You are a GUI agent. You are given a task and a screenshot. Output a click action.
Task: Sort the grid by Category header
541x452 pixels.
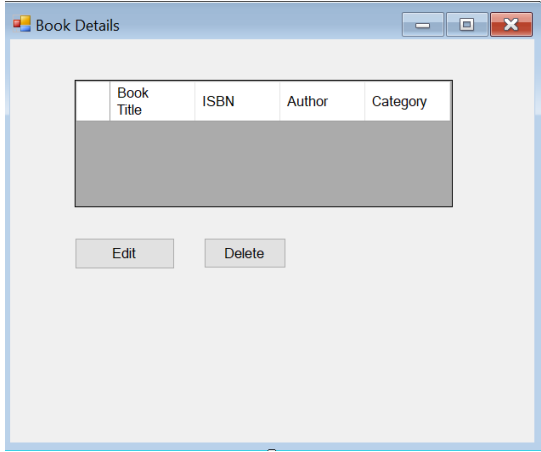click(x=407, y=101)
